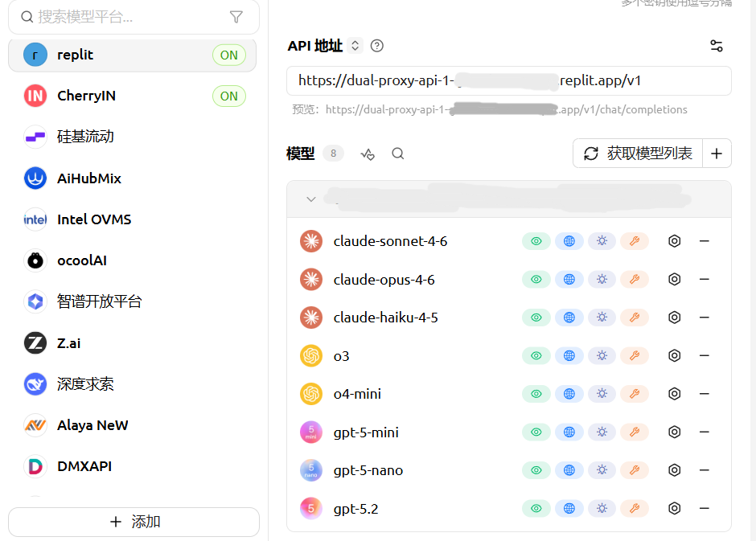
Task: Select the Z.ai provider
Action: point(132,343)
